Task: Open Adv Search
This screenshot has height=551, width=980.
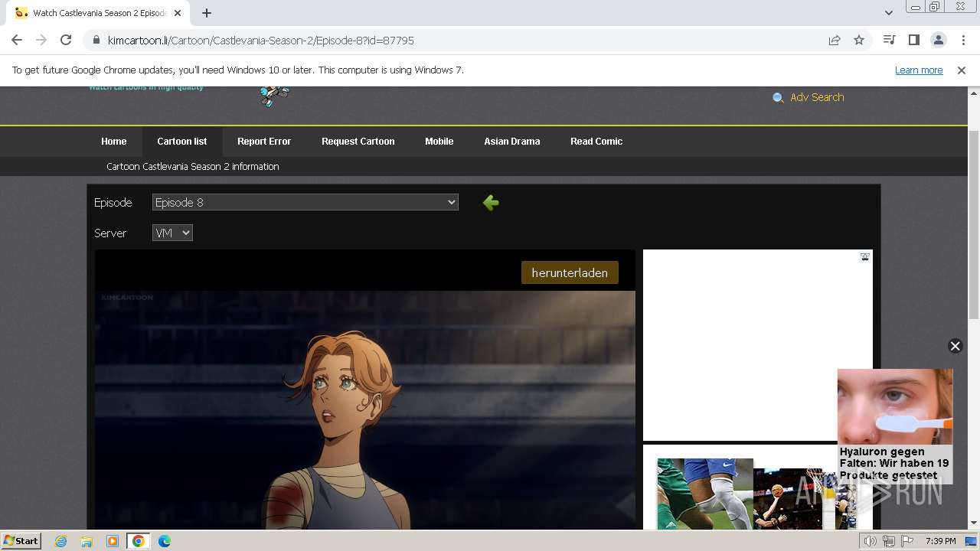Action: 817,97
